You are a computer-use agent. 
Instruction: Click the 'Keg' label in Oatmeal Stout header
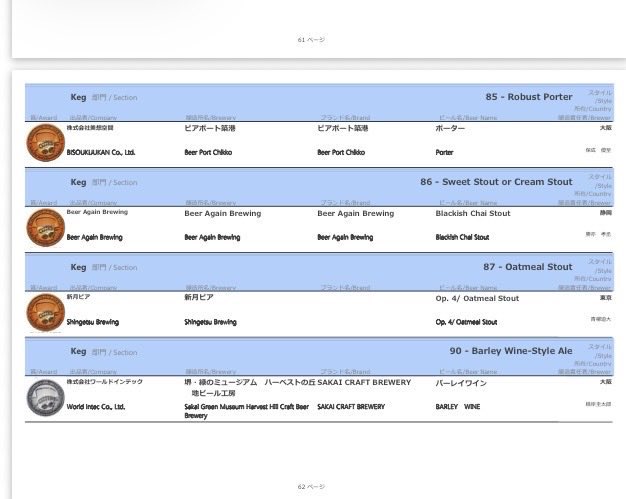click(78, 267)
